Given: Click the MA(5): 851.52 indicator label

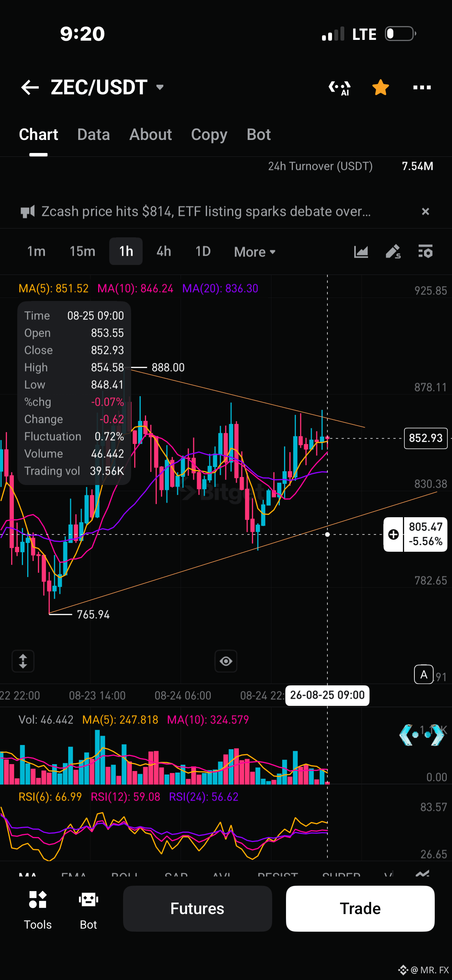Looking at the screenshot, I should tap(54, 288).
